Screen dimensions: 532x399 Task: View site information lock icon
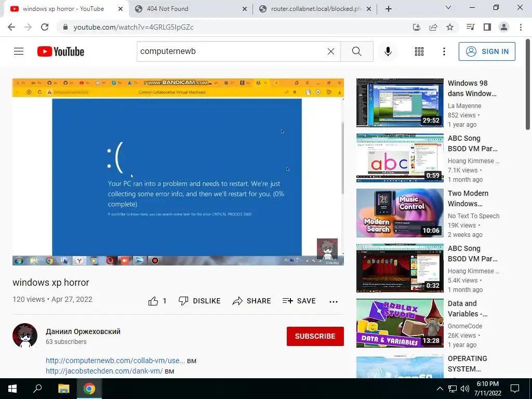click(65, 27)
